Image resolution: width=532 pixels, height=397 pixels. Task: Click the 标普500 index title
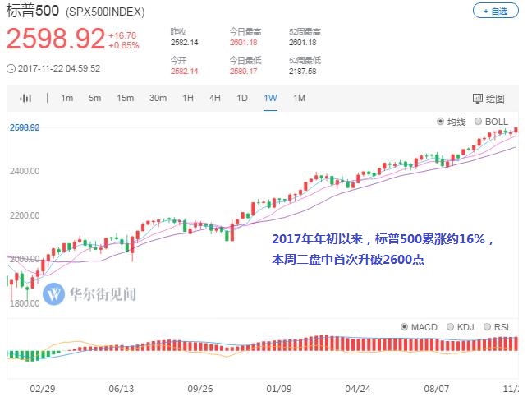tap(33, 11)
